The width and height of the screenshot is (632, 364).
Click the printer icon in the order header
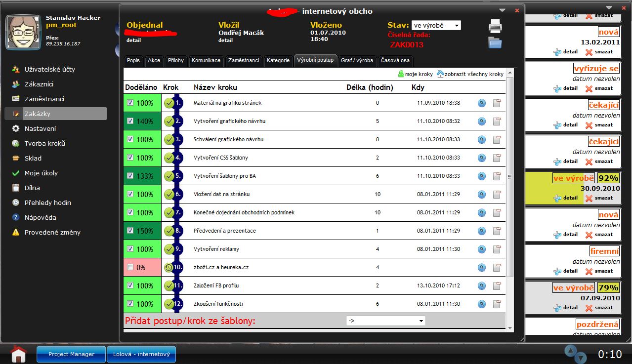coord(495,26)
